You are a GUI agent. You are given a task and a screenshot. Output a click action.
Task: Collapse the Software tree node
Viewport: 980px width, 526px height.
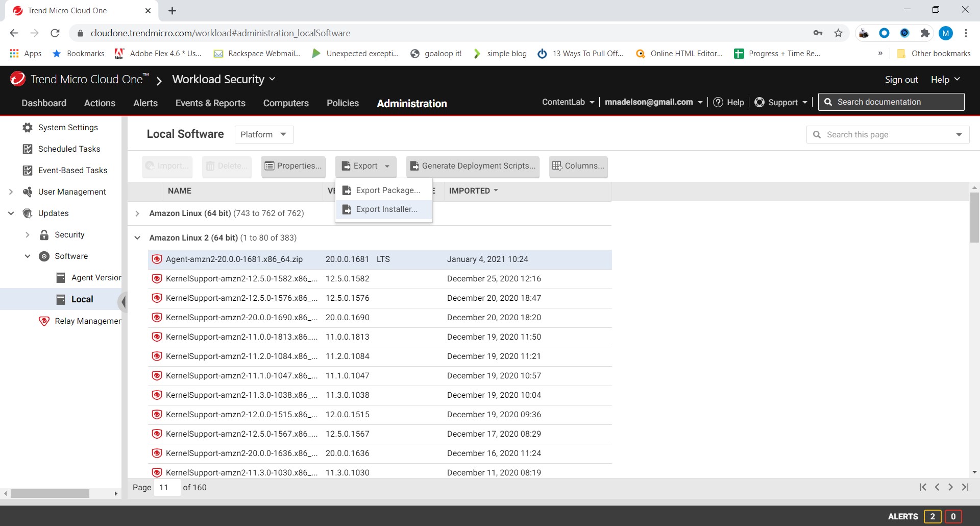click(x=28, y=256)
